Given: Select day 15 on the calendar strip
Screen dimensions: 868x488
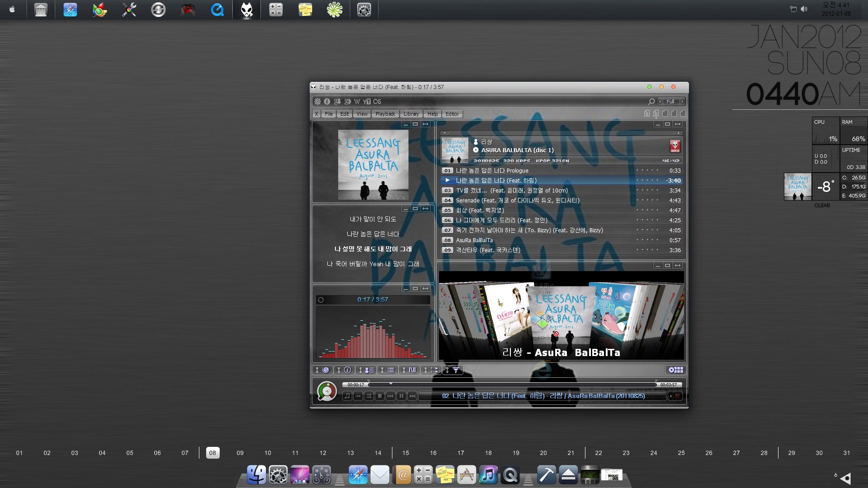Looking at the screenshot, I should (x=406, y=453).
